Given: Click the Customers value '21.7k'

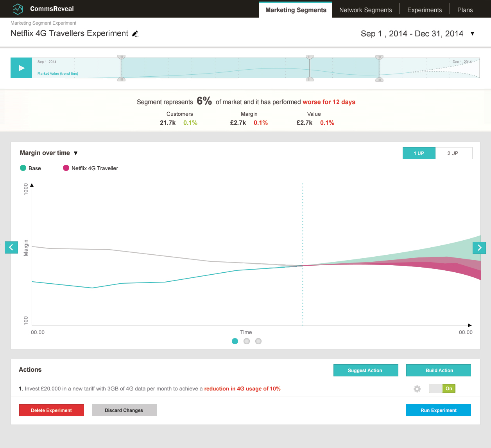Looking at the screenshot, I should [x=168, y=123].
